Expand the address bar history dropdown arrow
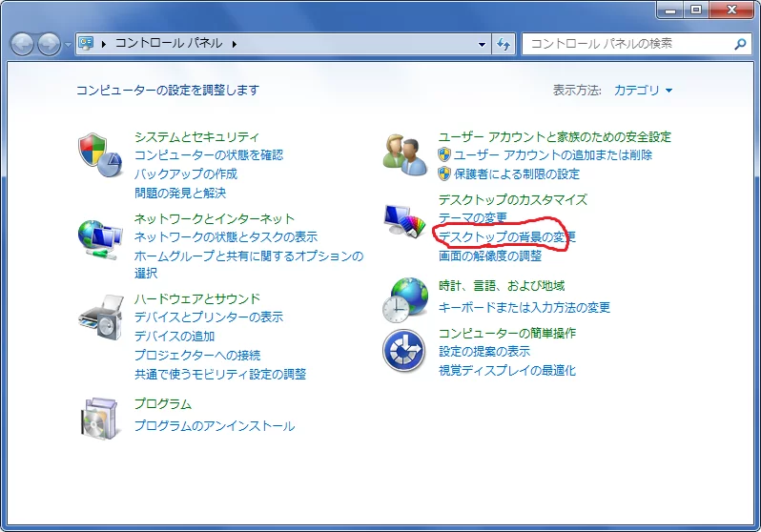The height and width of the screenshot is (532, 761). pos(483,44)
